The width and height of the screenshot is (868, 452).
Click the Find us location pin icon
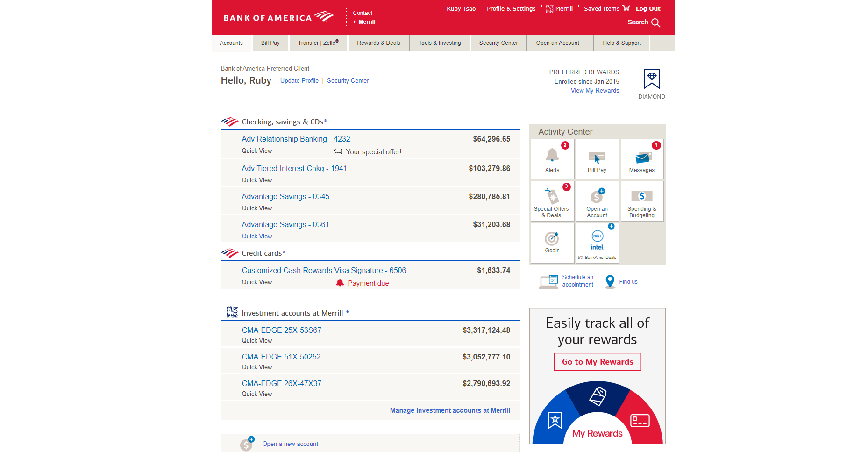click(x=610, y=282)
